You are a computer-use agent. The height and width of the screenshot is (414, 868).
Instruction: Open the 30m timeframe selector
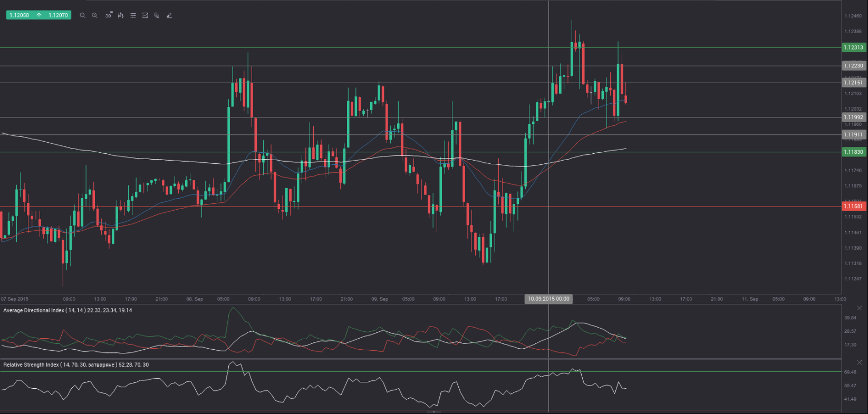pyautogui.click(x=108, y=15)
